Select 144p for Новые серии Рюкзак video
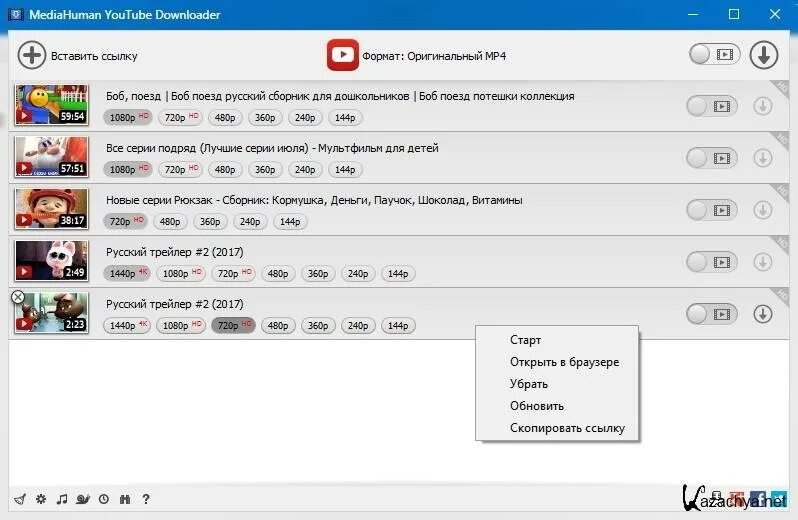This screenshot has width=798, height=520. click(290, 221)
